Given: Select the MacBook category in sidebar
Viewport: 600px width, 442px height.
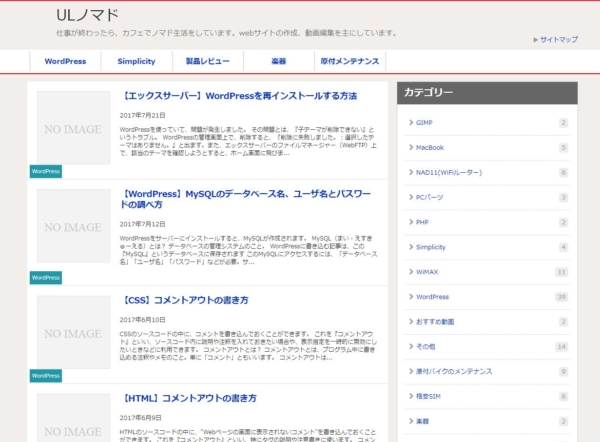Looking at the screenshot, I should 430,148.
